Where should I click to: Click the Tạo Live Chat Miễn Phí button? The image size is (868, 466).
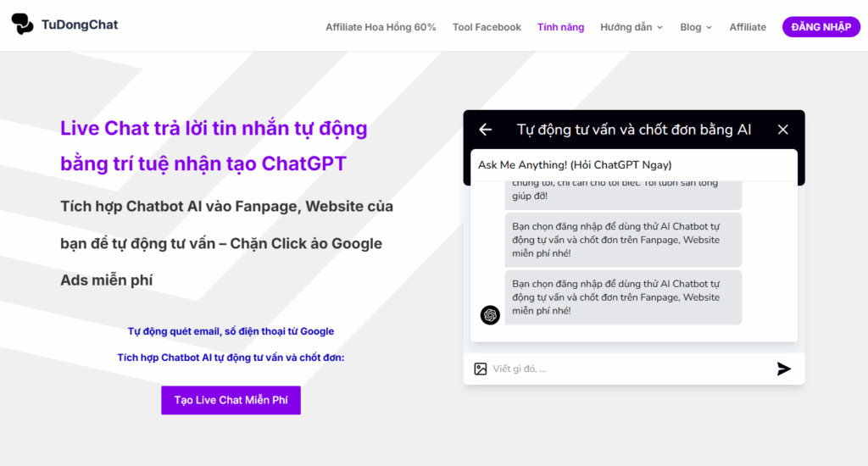point(231,400)
